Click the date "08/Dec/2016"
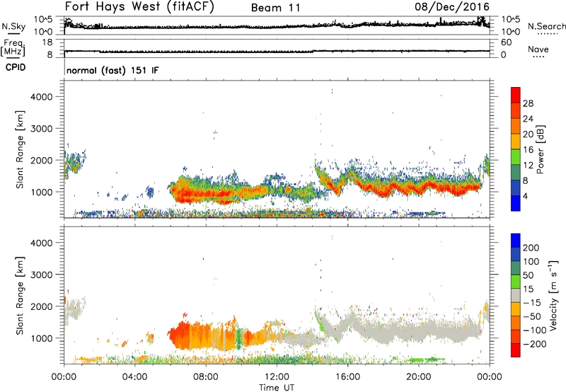566x392 pixels. [452, 7]
